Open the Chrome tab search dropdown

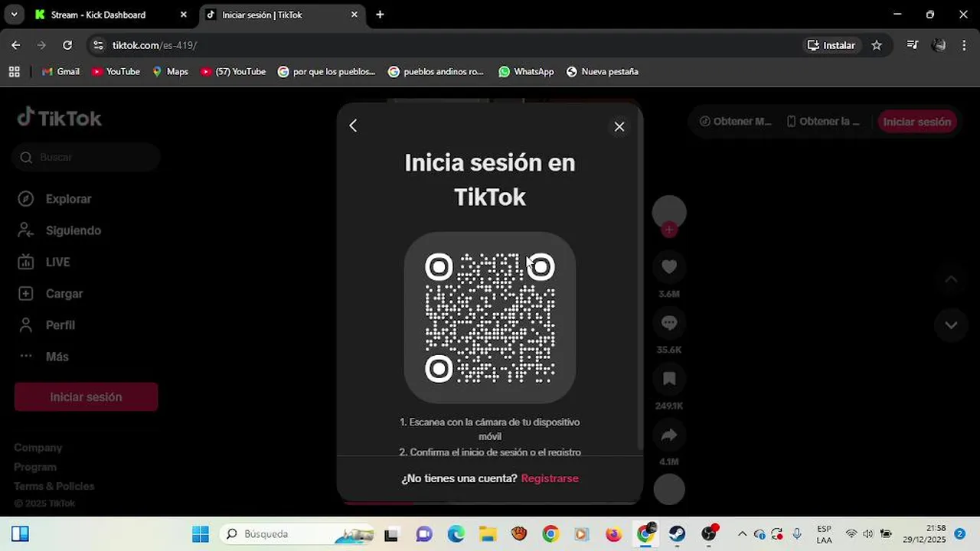pos(14,15)
